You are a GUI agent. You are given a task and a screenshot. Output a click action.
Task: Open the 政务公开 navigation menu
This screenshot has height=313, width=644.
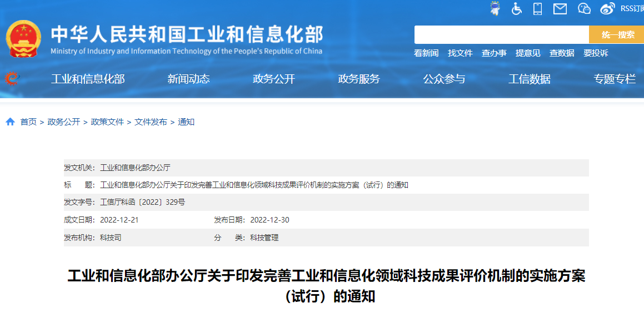(273, 79)
